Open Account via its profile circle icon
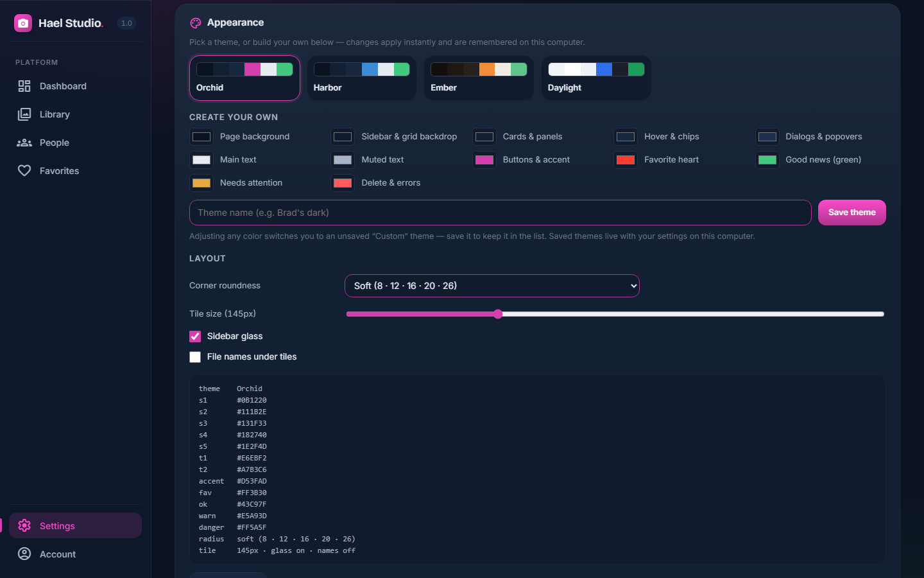The width and height of the screenshot is (924, 578). pos(24,554)
